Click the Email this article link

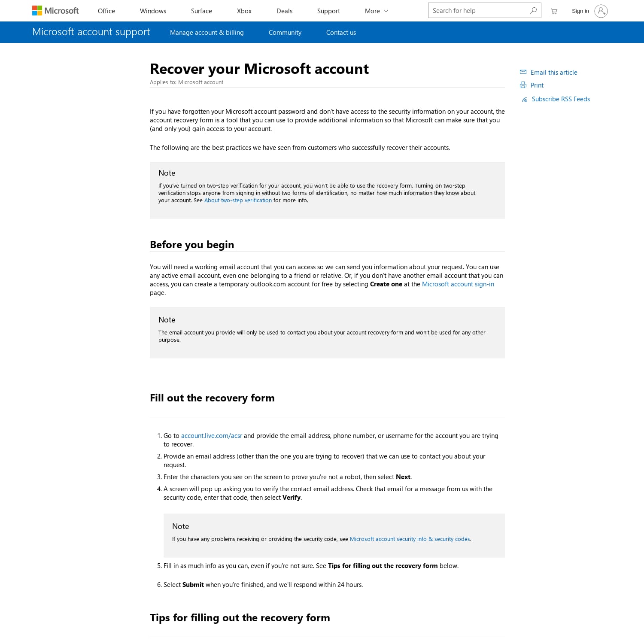[554, 73]
